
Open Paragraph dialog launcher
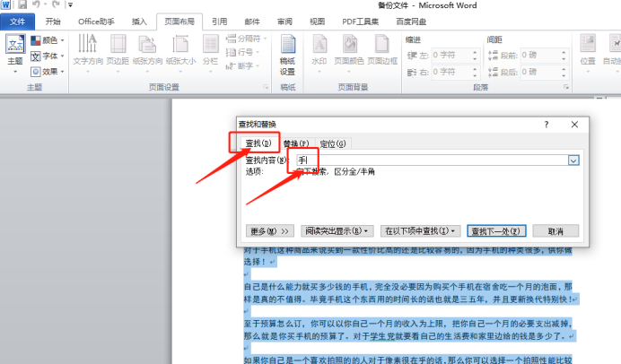click(x=566, y=87)
